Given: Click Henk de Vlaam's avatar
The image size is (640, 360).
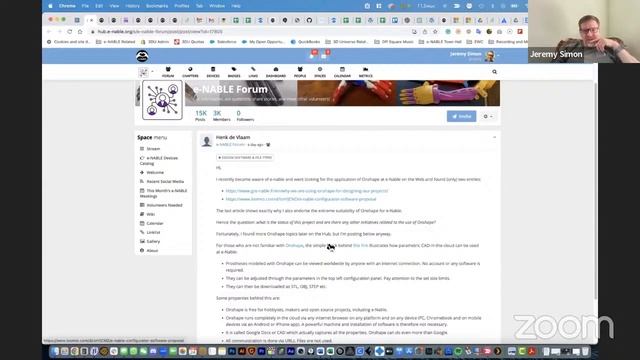Looking at the screenshot, I should pyautogui.click(x=207, y=141).
